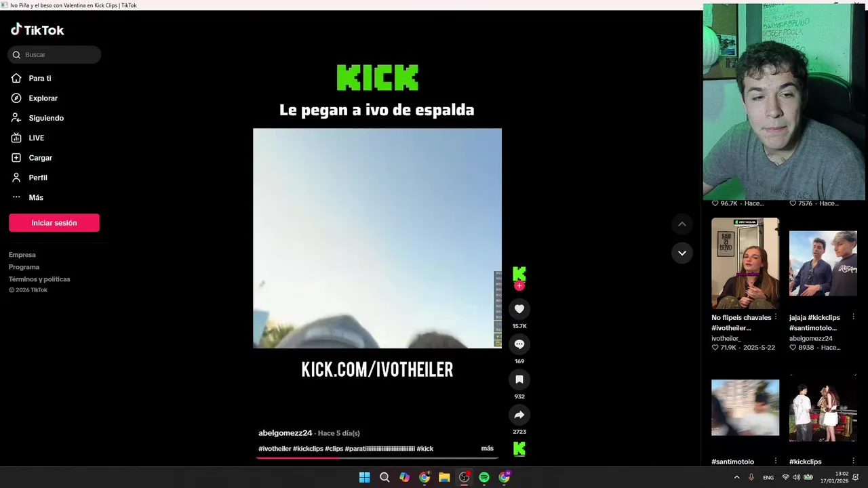Open the Chrome icon with M profile badge

tap(504, 477)
